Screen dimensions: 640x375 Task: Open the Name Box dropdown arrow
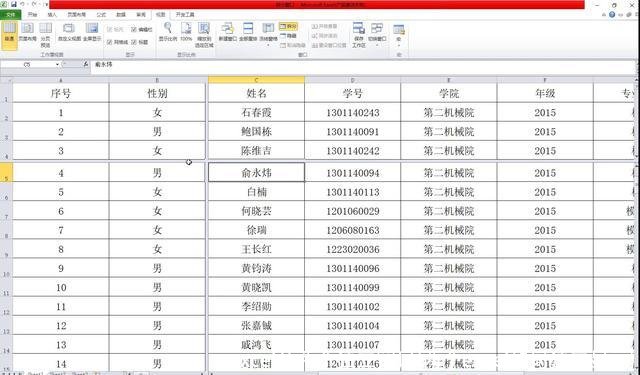click(57, 64)
